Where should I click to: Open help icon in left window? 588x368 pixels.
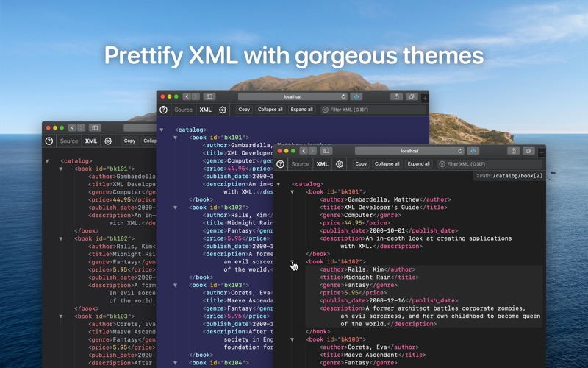pos(49,141)
